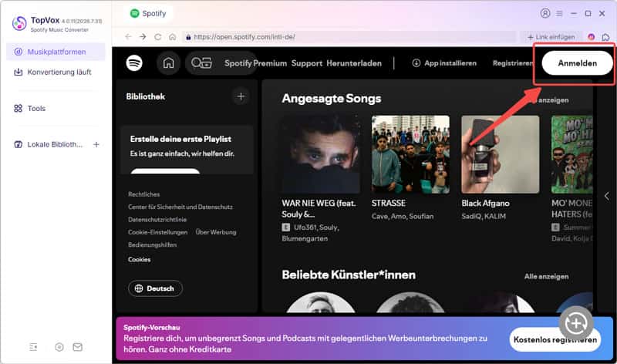Image resolution: width=617 pixels, height=364 pixels.
Task: Click Alle anzeigen for Beliebte Künstler*innen
Action: tap(546, 276)
